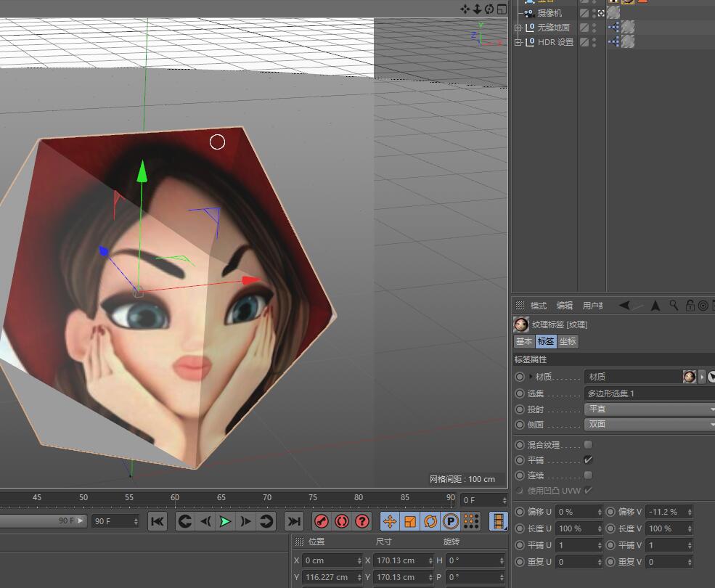Image resolution: width=715 pixels, height=588 pixels.
Task: Go to start of animation
Action: (158, 521)
